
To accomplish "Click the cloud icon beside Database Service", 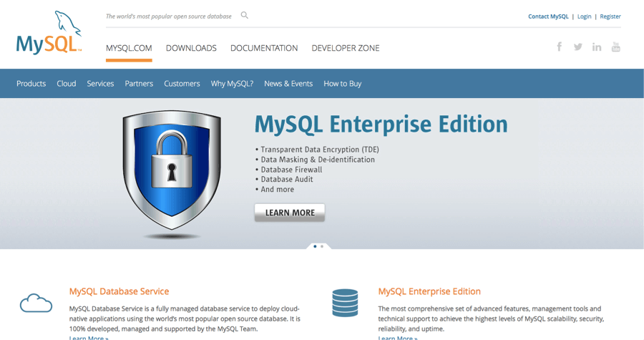I will [x=36, y=303].
